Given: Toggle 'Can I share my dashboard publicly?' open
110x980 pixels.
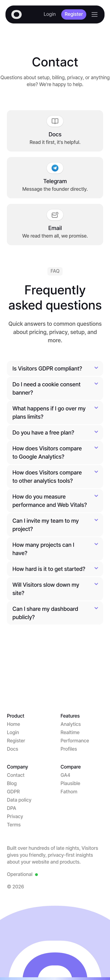Looking at the screenshot, I should (55, 613).
